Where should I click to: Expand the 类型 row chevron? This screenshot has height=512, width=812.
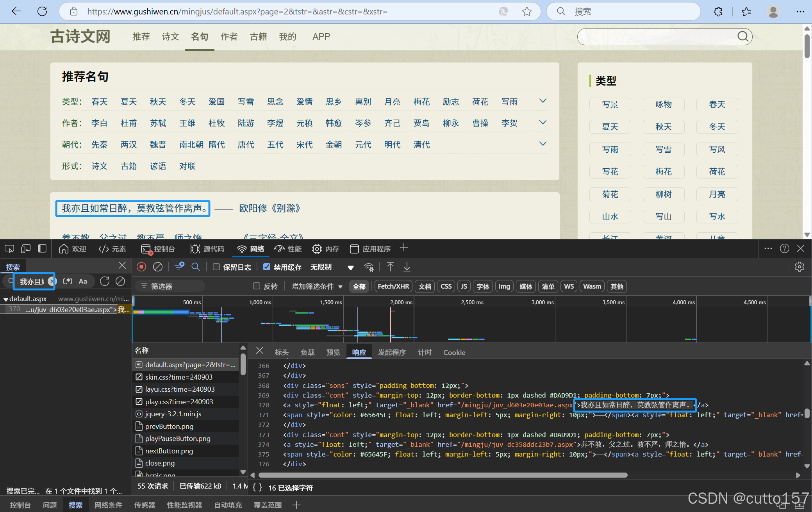543,101
